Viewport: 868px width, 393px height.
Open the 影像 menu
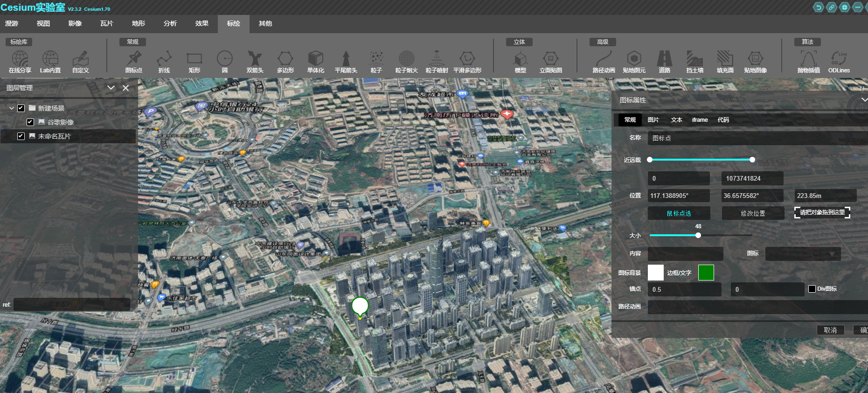click(x=75, y=23)
